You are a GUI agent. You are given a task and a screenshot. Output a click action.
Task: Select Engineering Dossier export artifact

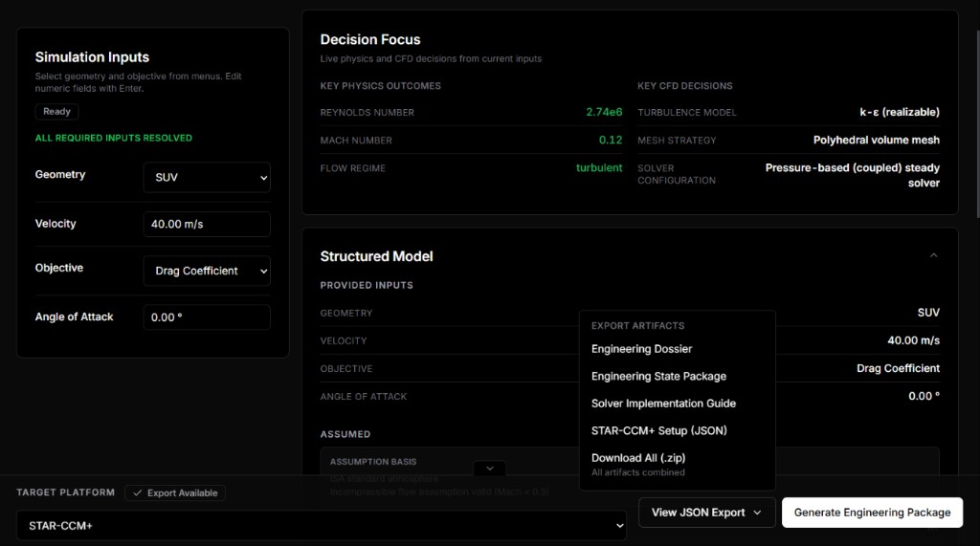coord(641,349)
